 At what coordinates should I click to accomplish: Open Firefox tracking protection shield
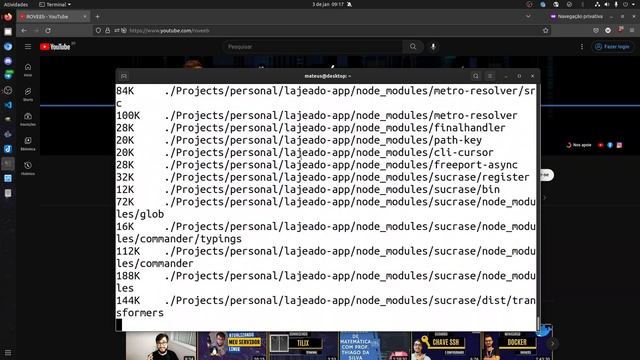98,30
